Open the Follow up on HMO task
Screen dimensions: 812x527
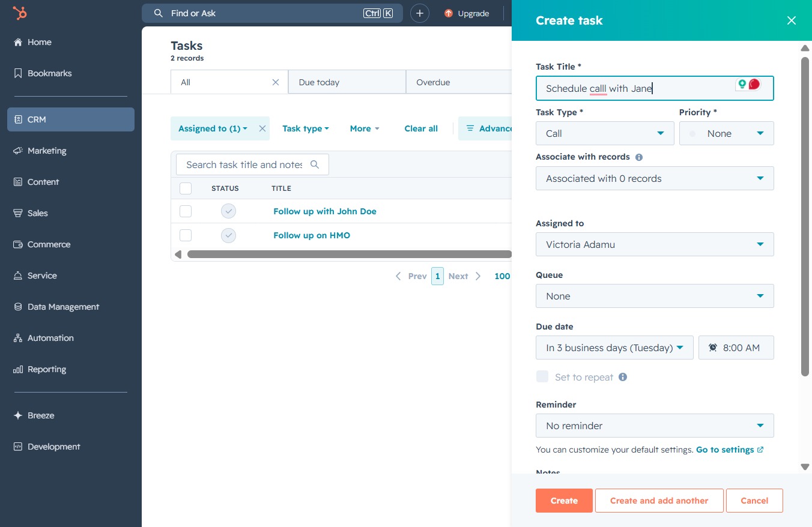click(x=312, y=235)
